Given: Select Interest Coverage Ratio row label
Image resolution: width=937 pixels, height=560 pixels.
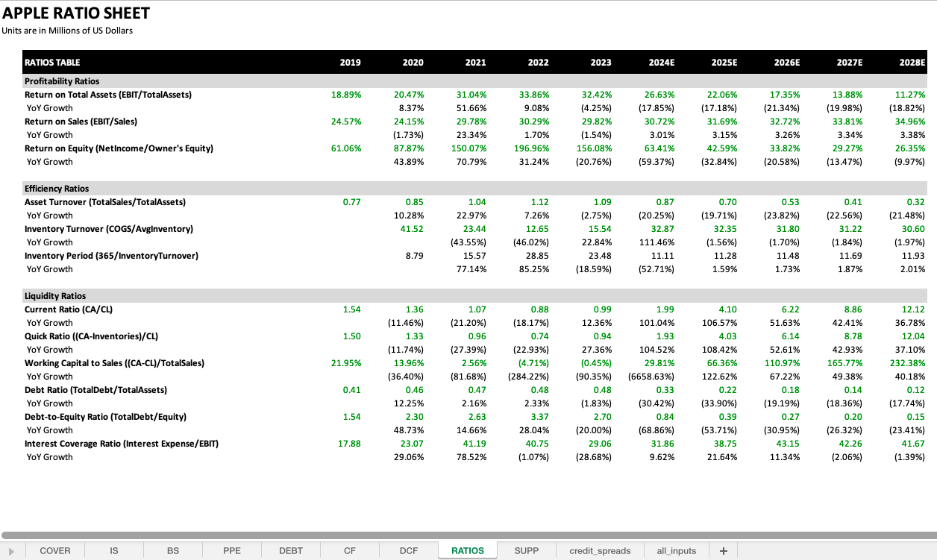Looking at the screenshot, I should [x=122, y=444].
